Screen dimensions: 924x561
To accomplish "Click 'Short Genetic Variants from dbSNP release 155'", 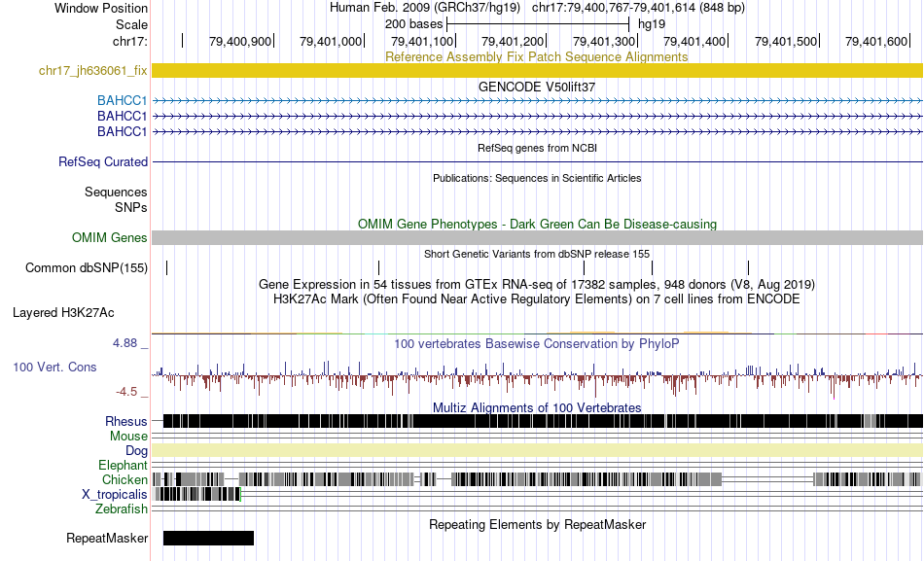I will point(537,254).
